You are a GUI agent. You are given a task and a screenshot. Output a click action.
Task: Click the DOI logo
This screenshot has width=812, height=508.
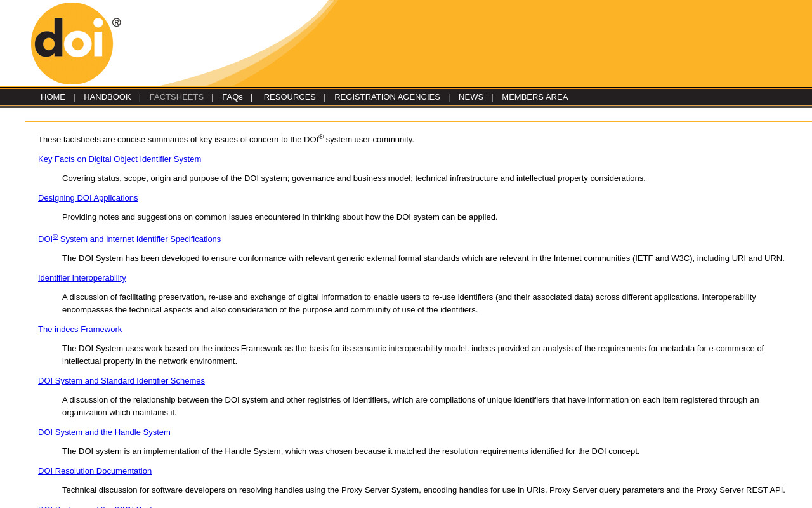75,43
